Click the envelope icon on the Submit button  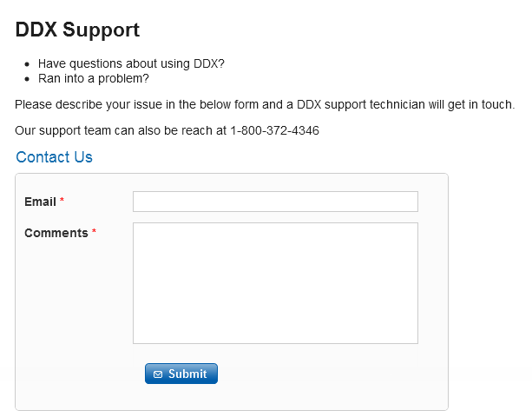(x=158, y=374)
